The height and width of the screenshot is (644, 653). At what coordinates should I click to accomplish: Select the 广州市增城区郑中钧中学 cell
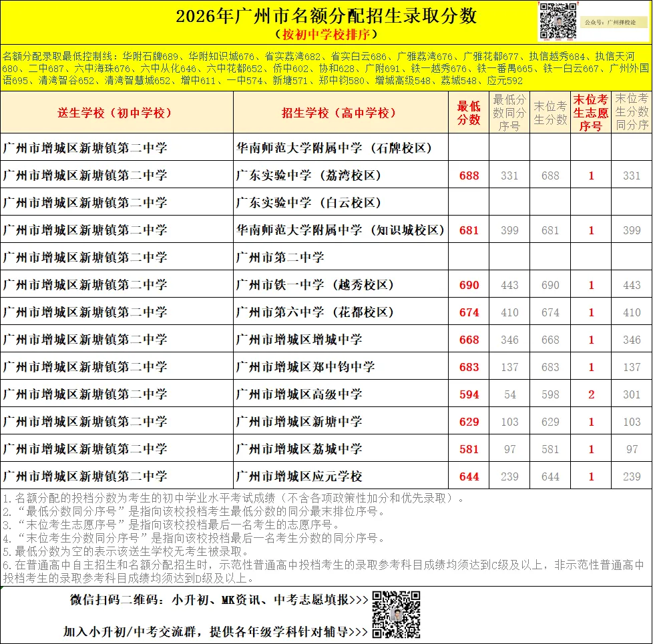[341, 366]
